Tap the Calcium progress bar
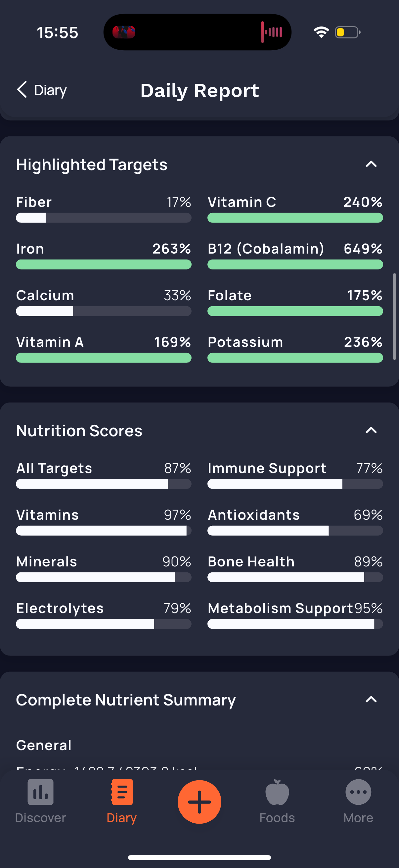 coord(104,311)
